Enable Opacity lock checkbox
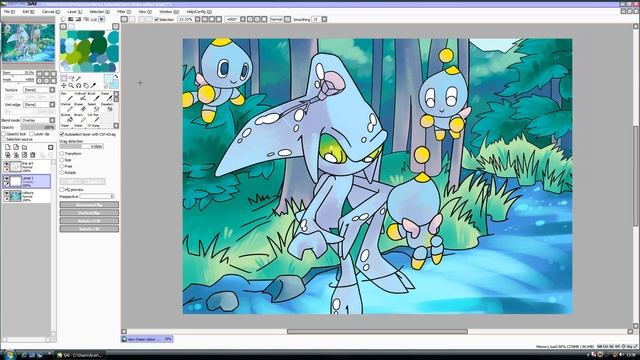The height and width of the screenshot is (360, 640). 4,134
